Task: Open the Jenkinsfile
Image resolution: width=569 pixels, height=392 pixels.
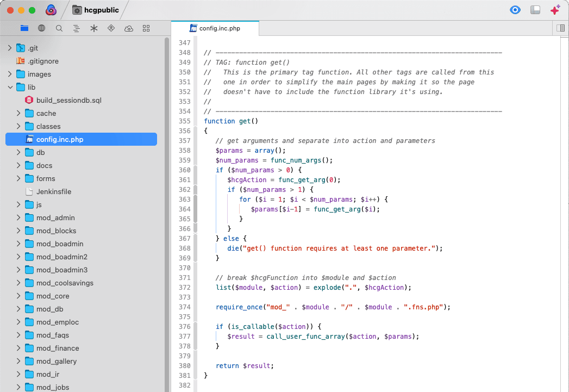Action: pyautogui.click(x=54, y=191)
